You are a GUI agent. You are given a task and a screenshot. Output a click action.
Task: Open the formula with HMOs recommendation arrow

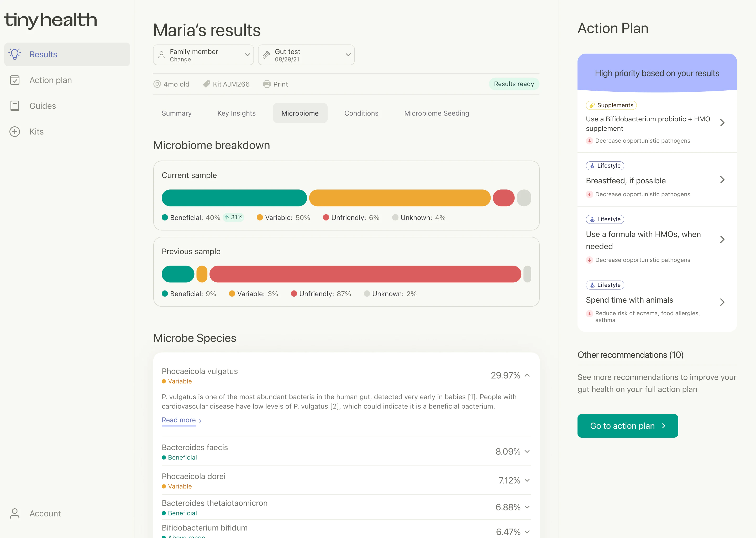point(722,240)
